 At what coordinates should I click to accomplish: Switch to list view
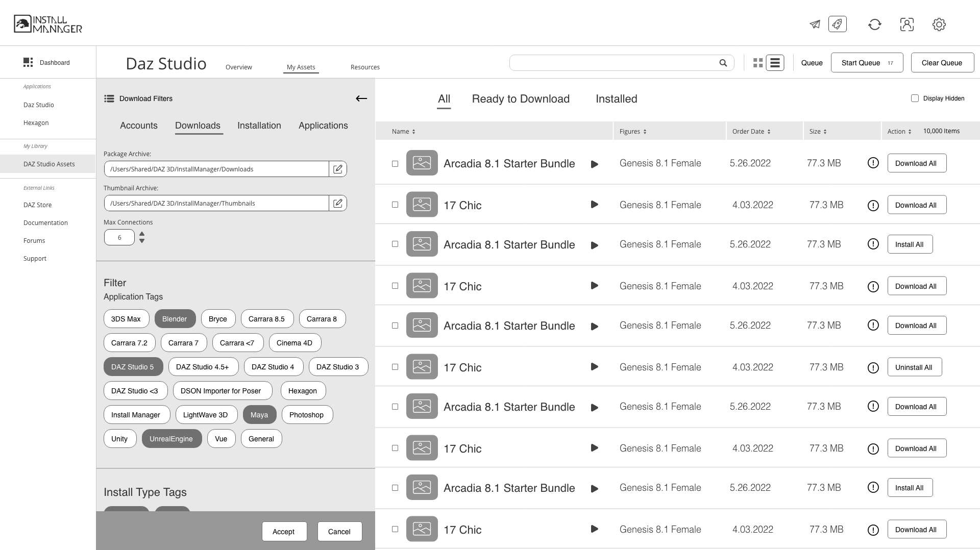[x=775, y=63]
